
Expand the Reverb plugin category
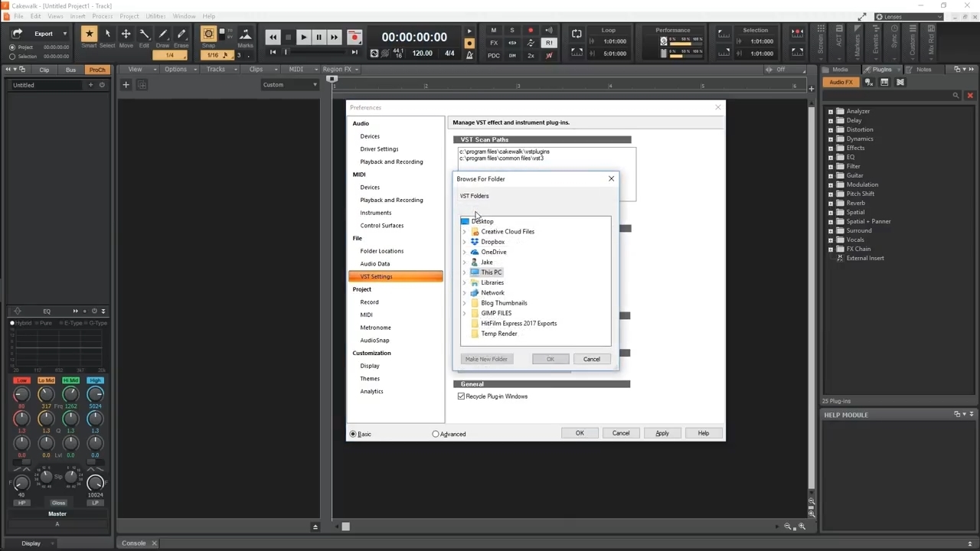(831, 203)
